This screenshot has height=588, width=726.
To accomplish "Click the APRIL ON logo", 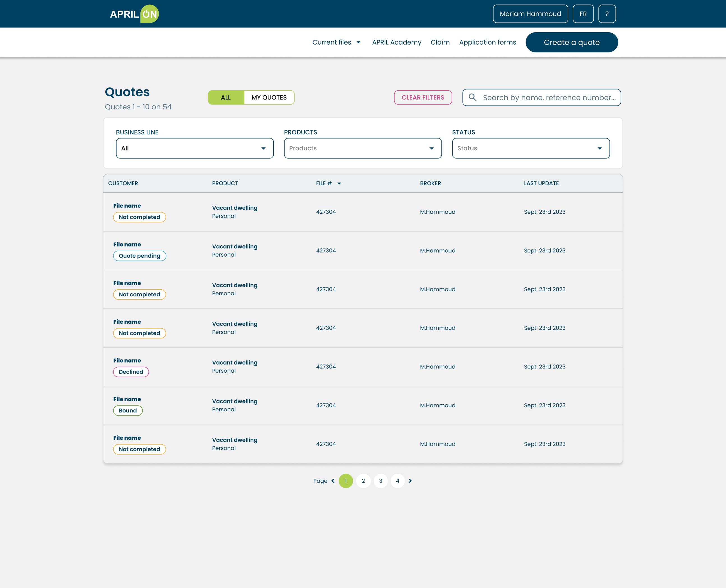I will (x=135, y=14).
